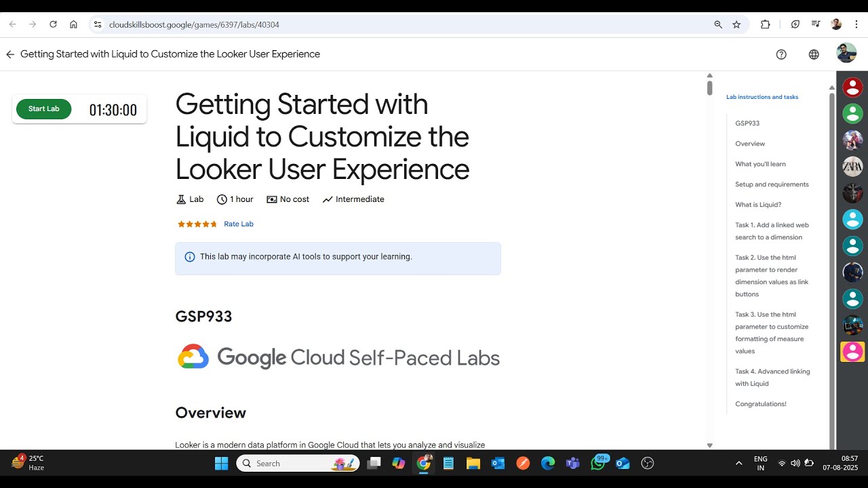Screen dimensions: 868x488
Task: Open Chrome profile avatar in toolbar
Action: click(836, 24)
